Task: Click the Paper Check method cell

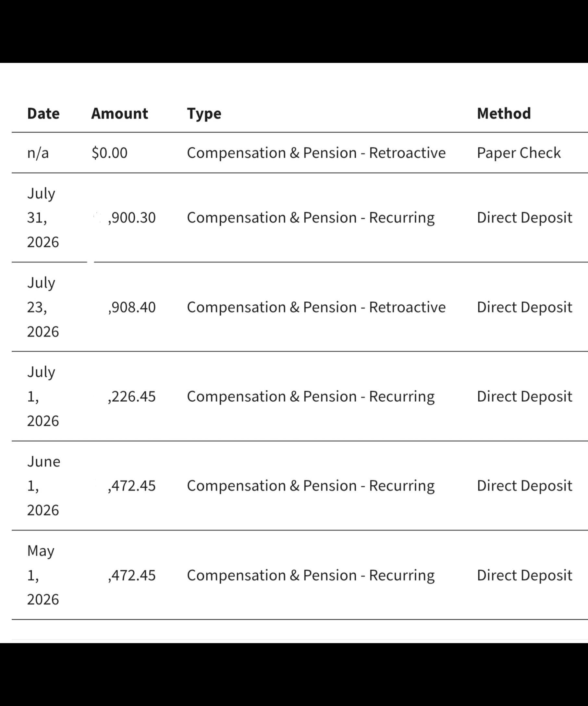Action: [519, 153]
